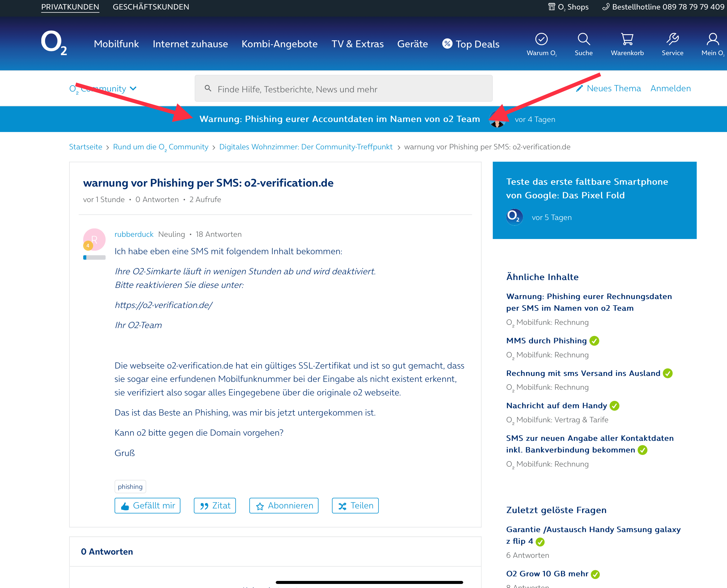The image size is (727, 588).
Task: Click the thread title heading
Action: point(208,183)
